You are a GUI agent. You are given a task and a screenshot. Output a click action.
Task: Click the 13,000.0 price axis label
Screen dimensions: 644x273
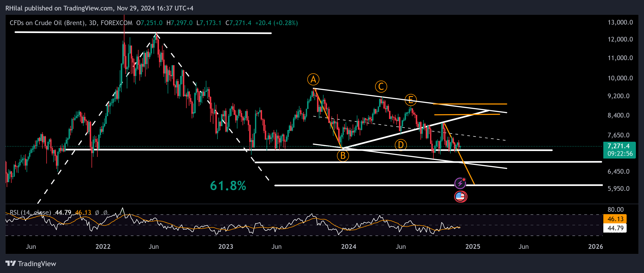(620, 22)
